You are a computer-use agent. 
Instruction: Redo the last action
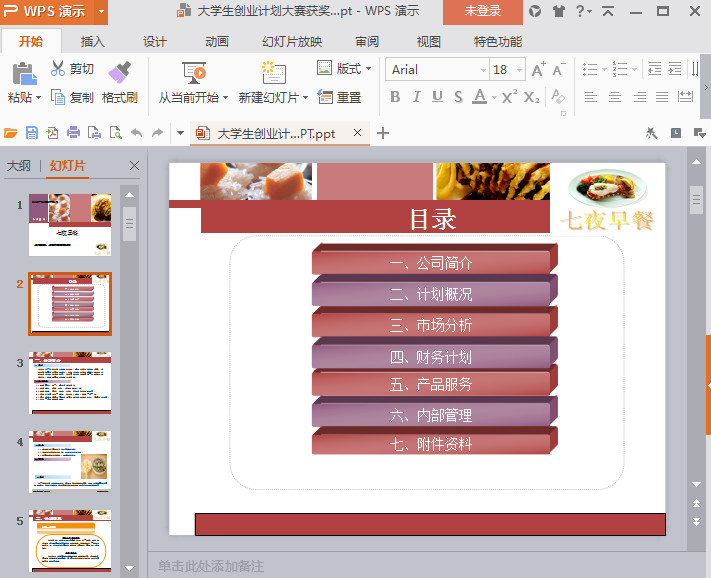(x=157, y=133)
